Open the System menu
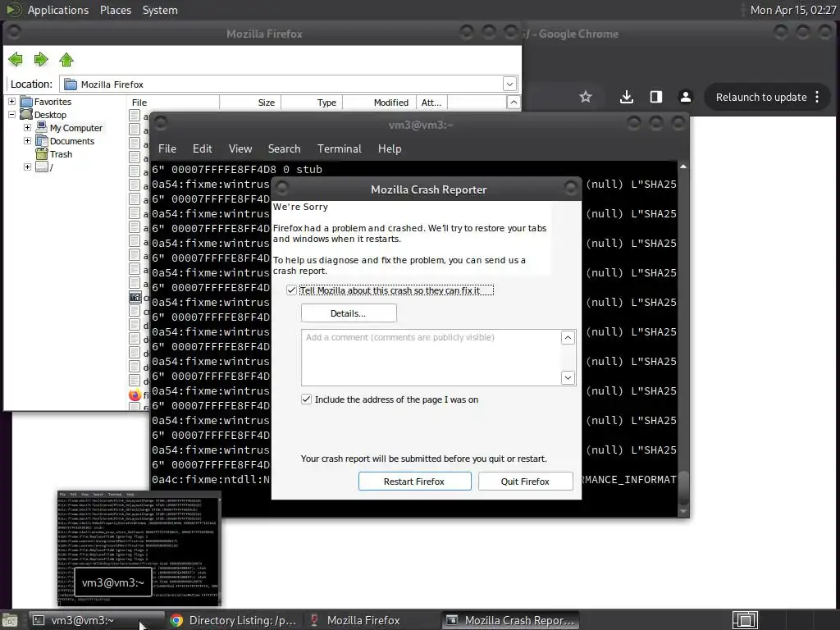Viewport: 840px width, 630px height. [x=160, y=10]
